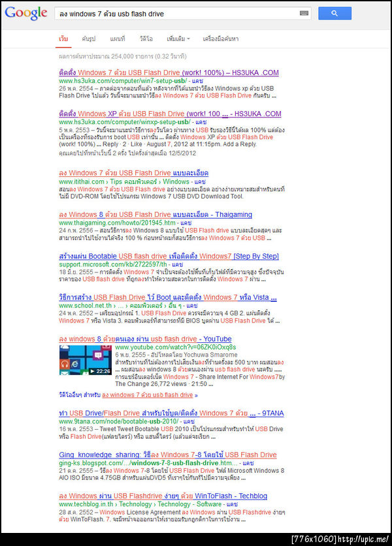Switch to วิดีโอ videos tab
This screenshot has width=392, height=546.
[x=146, y=39]
